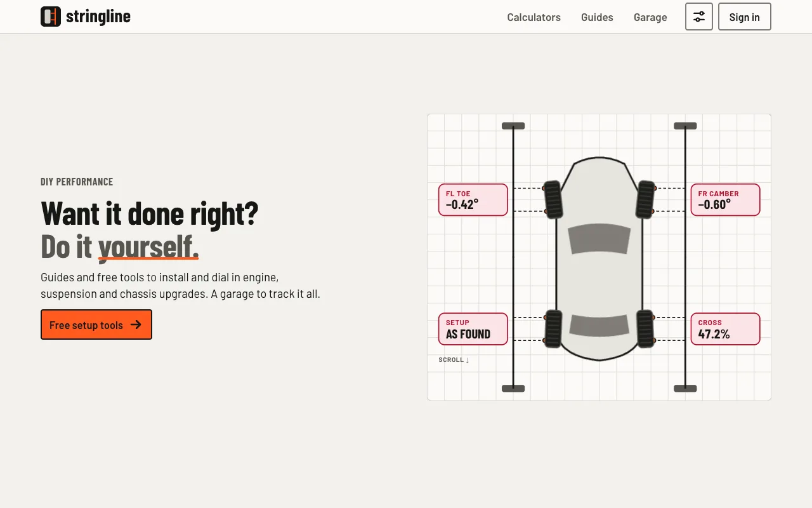The width and height of the screenshot is (812, 508).
Task: Click the Sign in button
Action: click(x=744, y=17)
